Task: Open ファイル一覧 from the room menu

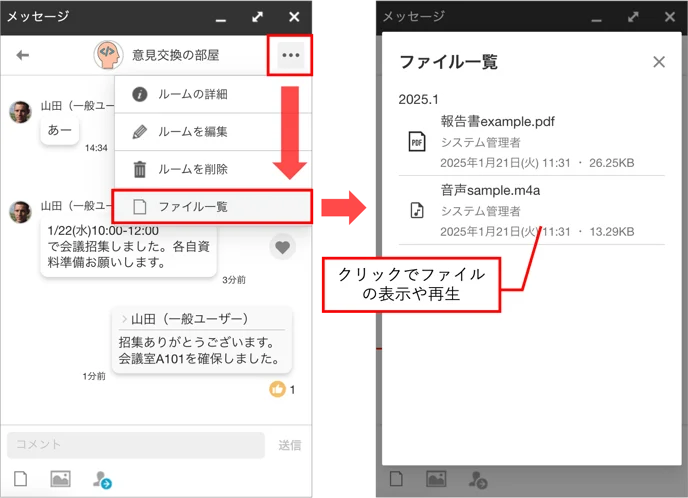Action: [212, 207]
